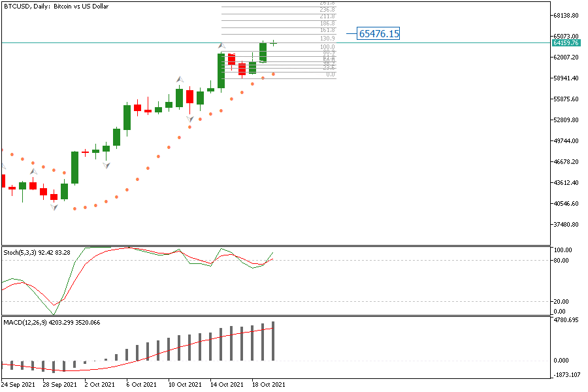Select the 211.8 Fibonacci level label
The image size is (588, 392).
pyautogui.click(x=327, y=16)
